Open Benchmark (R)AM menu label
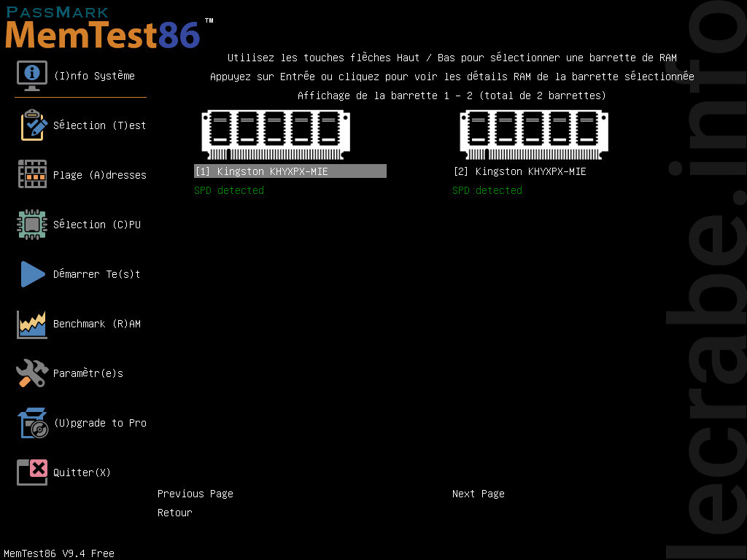This screenshot has width=747, height=560. [x=97, y=324]
